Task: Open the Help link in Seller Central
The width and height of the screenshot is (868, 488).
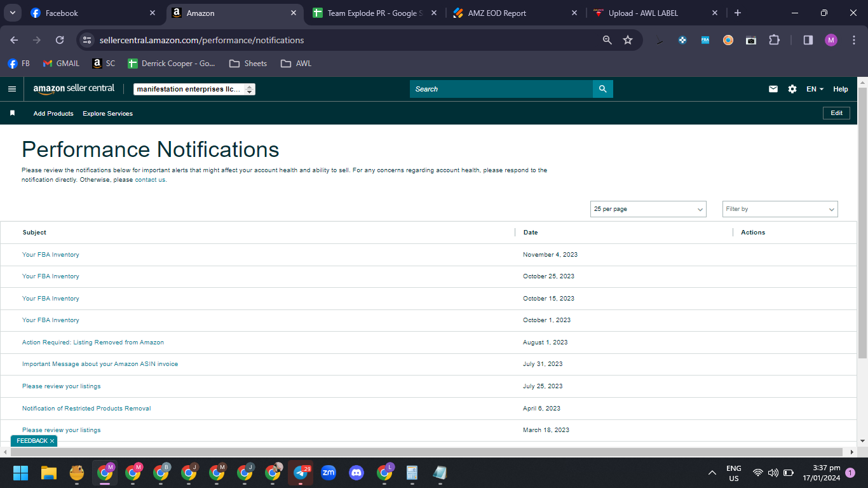Action: (x=841, y=89)
